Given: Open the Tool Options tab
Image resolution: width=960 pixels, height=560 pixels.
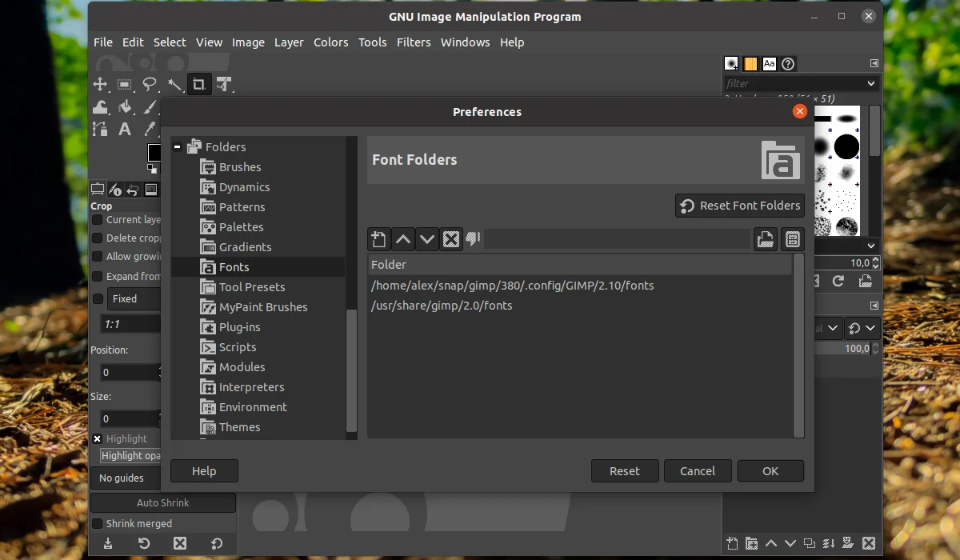Looking at the screenshot, I should pyautogui.click(x=98, y=190).
